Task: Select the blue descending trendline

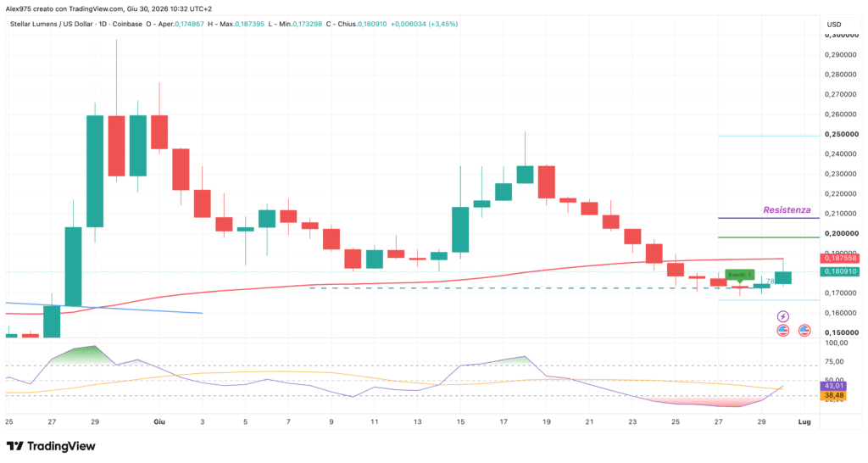Action: click(104, 308)
